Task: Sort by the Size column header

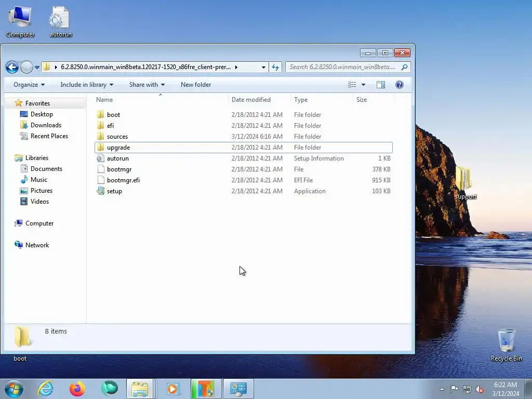Action: (x=362, y=100)
